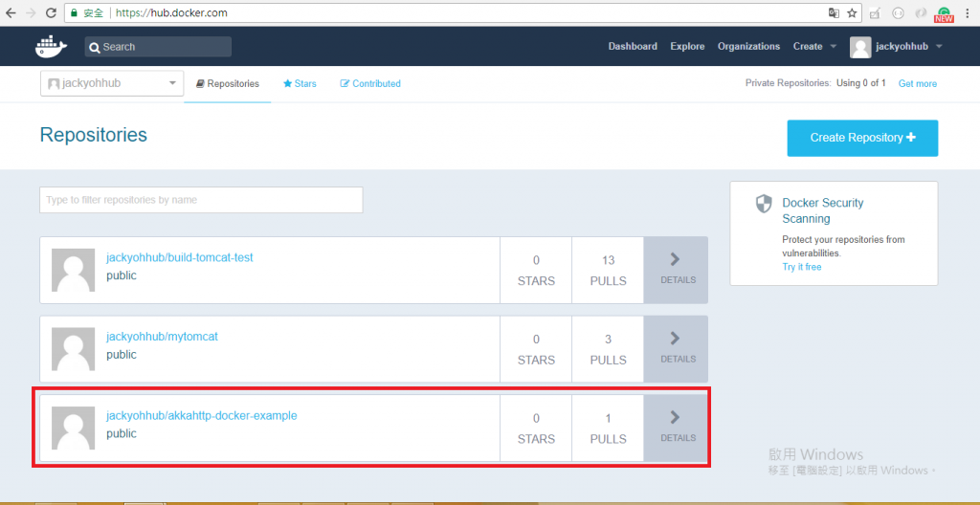Click the browser back arrow

11,12
